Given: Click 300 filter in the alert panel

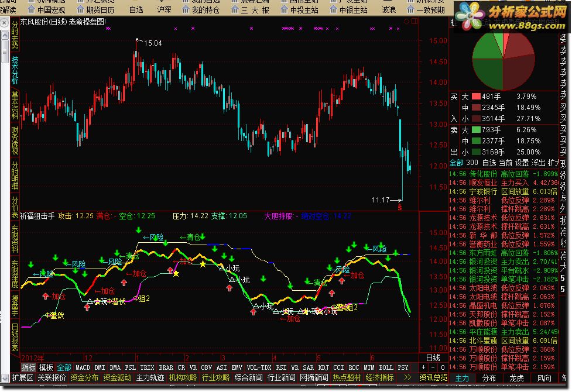Looking at the screenshot, I should [x=472, y=163].
